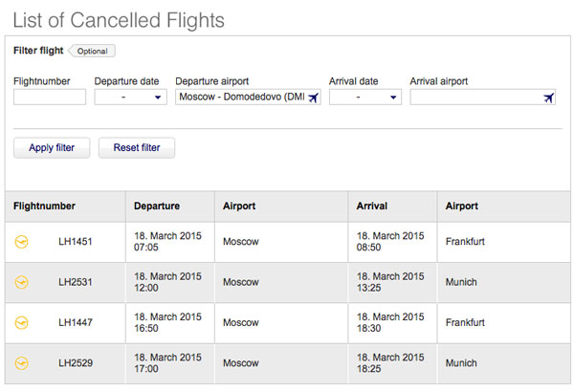This screenshot has height=392, width=574.
Task: Apply the flight filter
Action: click(x=52, y=148)
